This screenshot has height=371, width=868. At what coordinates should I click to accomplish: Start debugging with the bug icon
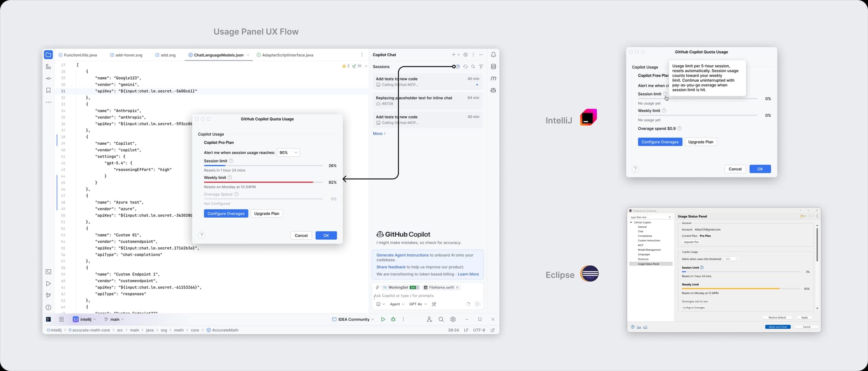tap(393, 319)
